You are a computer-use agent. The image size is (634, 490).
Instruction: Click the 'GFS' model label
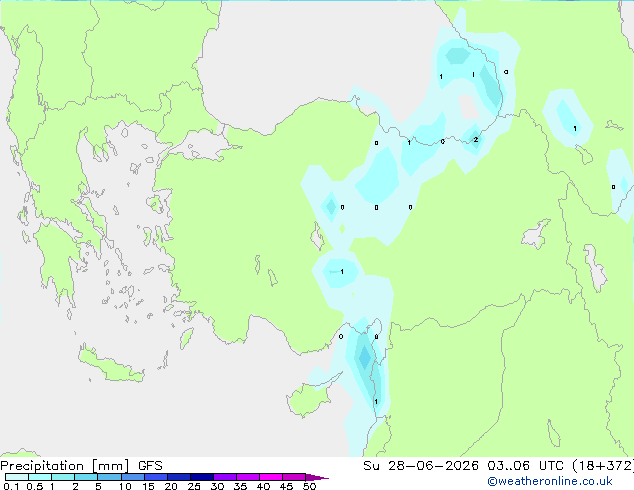[x=150, y=466]
